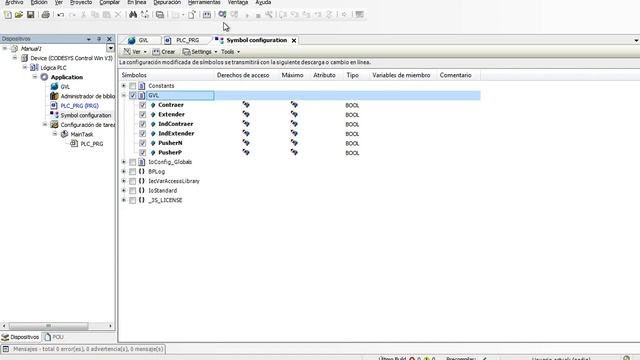The image size is (640, 360).
Task: Close the Symbol configuration tab
Action: (294, 40)
